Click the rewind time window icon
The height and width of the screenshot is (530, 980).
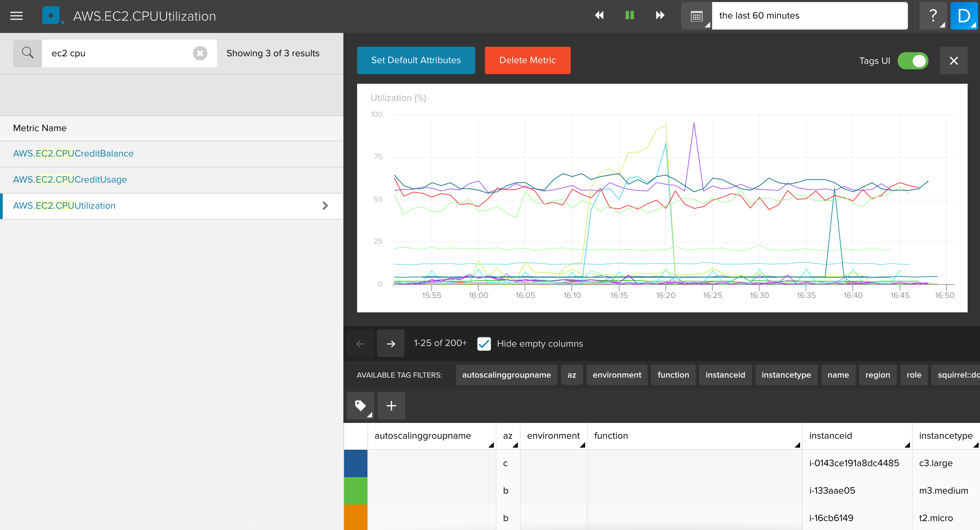(x=599, y=15)
